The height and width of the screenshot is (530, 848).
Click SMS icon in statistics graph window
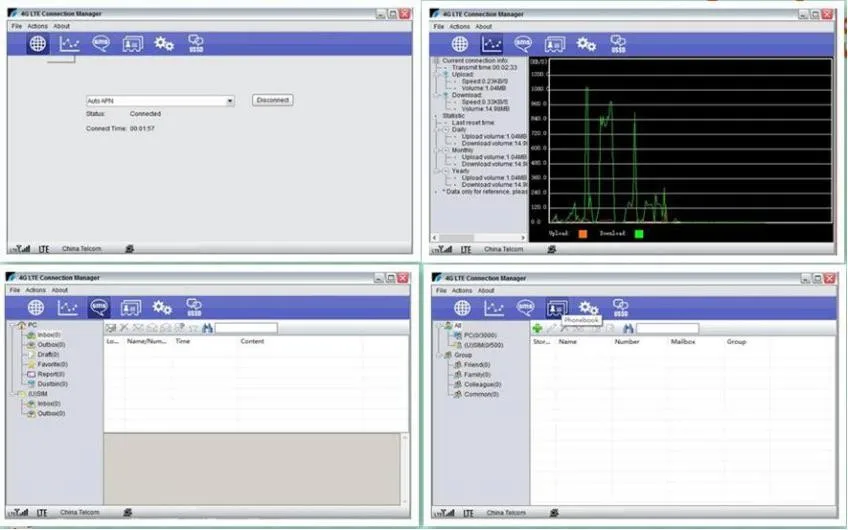[523, 43]
